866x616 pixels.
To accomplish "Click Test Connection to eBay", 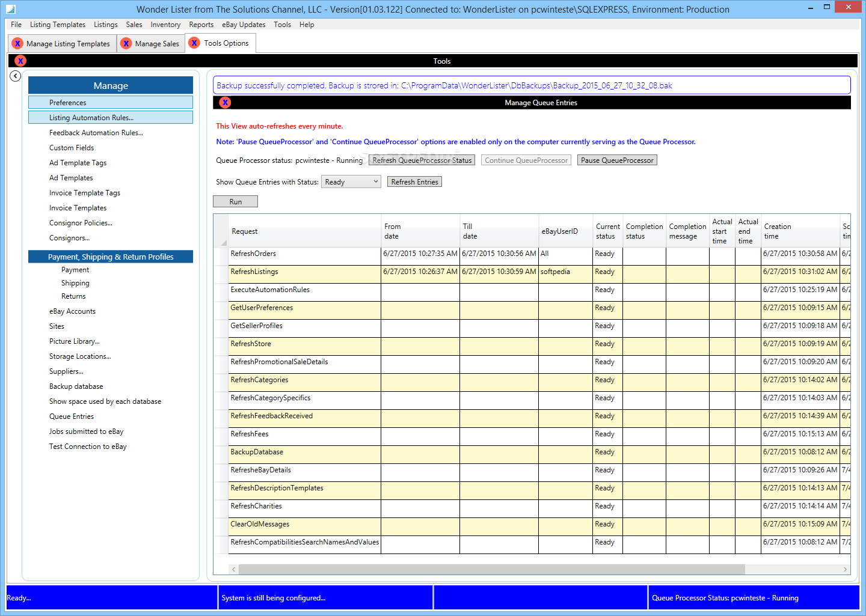I will pos(88,446).
